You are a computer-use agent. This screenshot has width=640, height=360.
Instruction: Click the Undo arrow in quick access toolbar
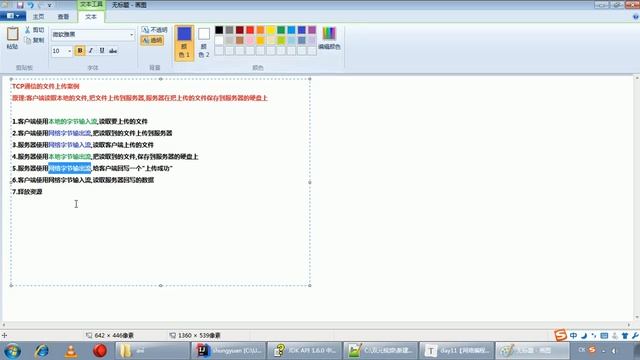(x=31, y=5)
